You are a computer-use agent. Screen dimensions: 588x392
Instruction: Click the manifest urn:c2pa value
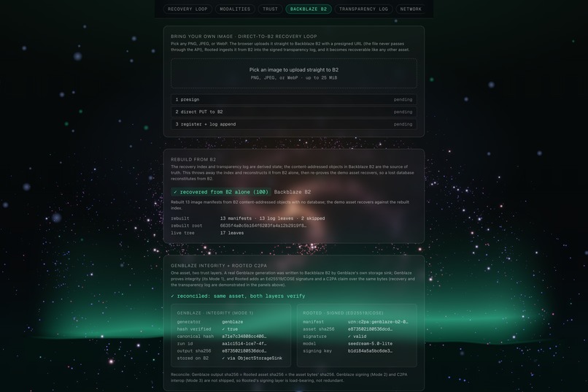point(378,322)
